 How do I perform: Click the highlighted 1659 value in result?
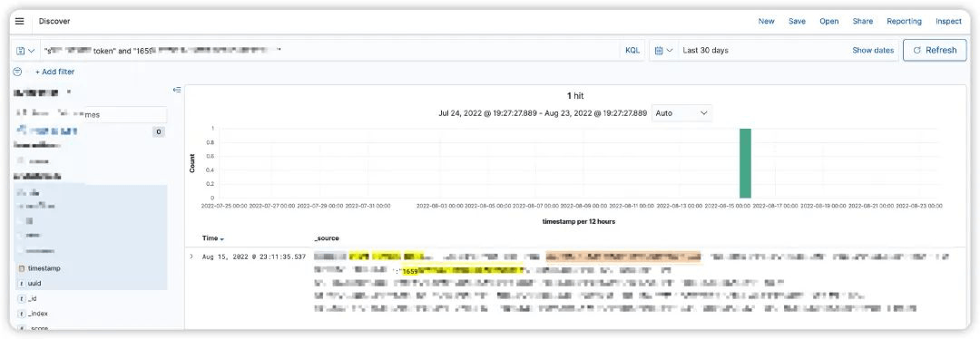coord(410,271)
